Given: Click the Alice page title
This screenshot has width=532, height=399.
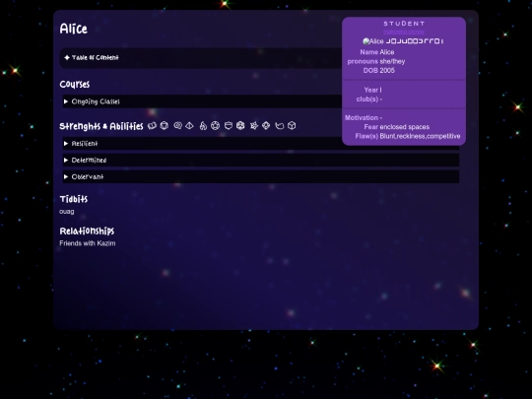Looking at the screenshot, I should [x=74, y=29].
